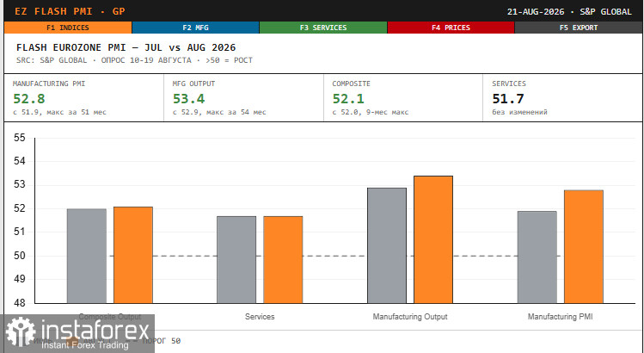Select the FLASH EUROZONE PMI heading
644x353 pixels.
pyautogui.click(x=126, y=47)
